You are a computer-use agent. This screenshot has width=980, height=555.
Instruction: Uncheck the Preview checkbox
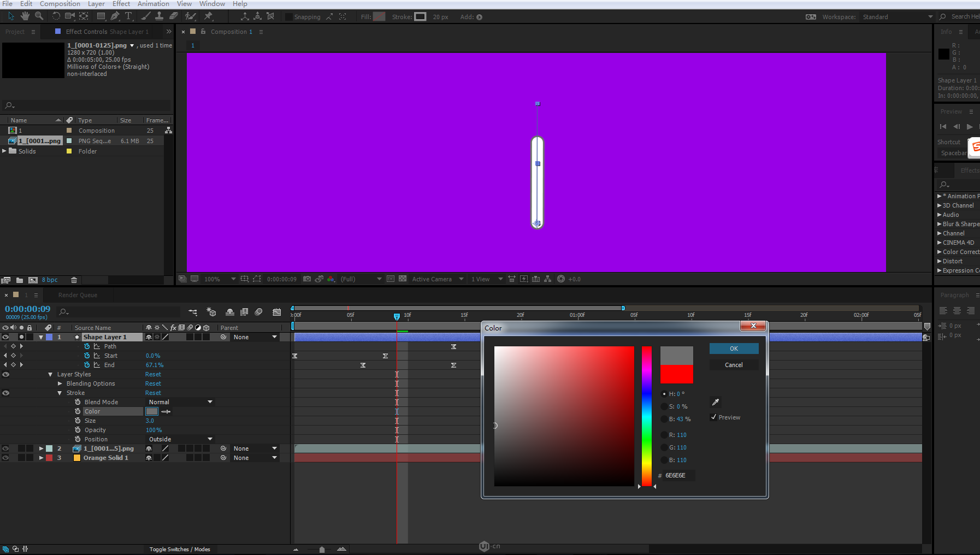point(713,417)
